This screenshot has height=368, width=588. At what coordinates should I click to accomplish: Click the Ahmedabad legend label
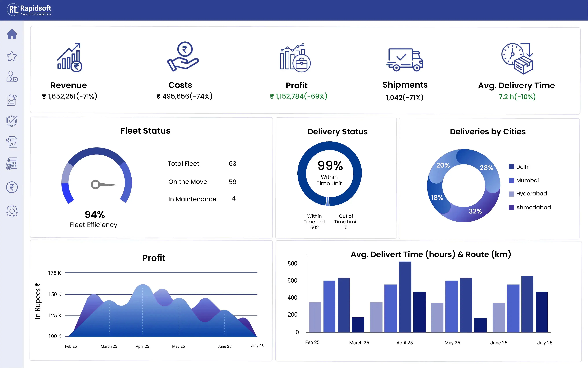pos(533,208)
